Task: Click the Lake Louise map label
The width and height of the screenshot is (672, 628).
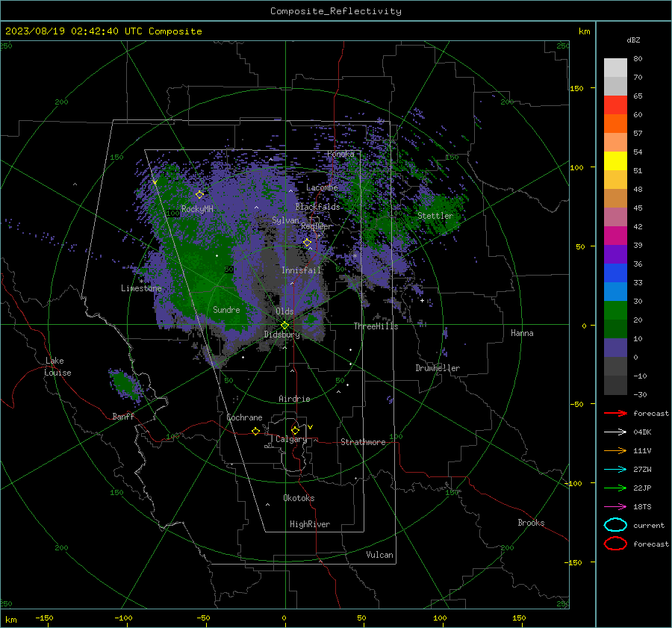Action: 57,367
